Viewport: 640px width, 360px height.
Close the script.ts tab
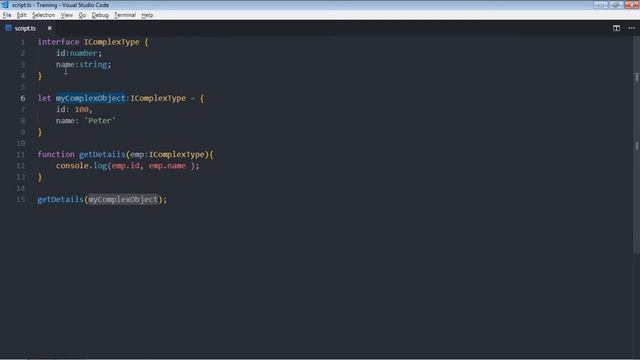point(49,28)
